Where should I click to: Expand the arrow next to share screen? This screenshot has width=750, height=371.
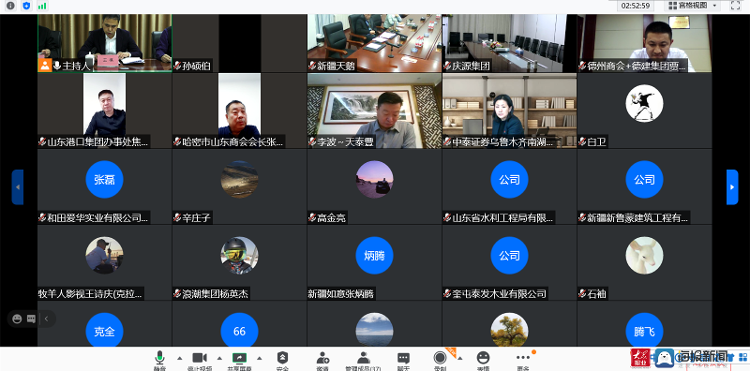tap(259, 358)
